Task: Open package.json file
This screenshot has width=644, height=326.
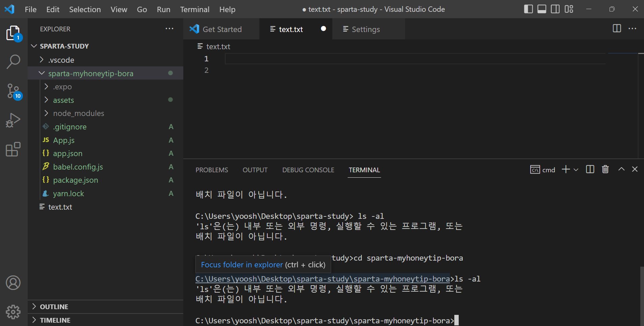Action: 105,180
